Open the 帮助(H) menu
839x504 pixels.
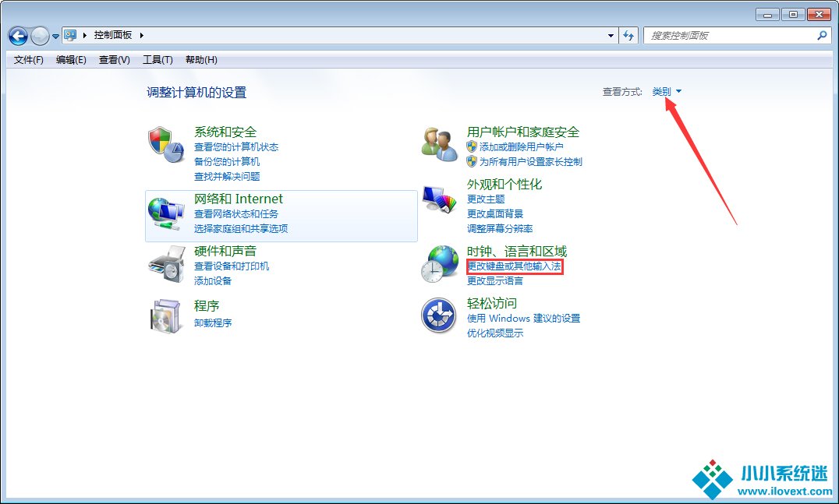[201, 60]
